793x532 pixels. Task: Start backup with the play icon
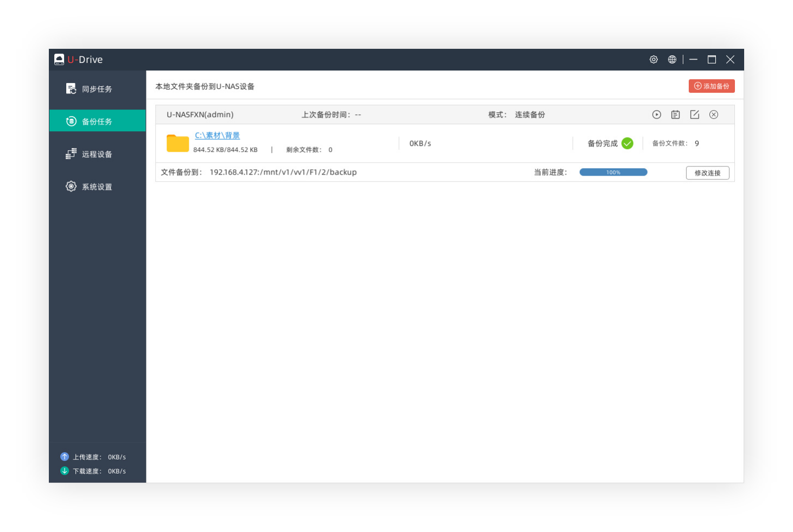pos(657,114)
